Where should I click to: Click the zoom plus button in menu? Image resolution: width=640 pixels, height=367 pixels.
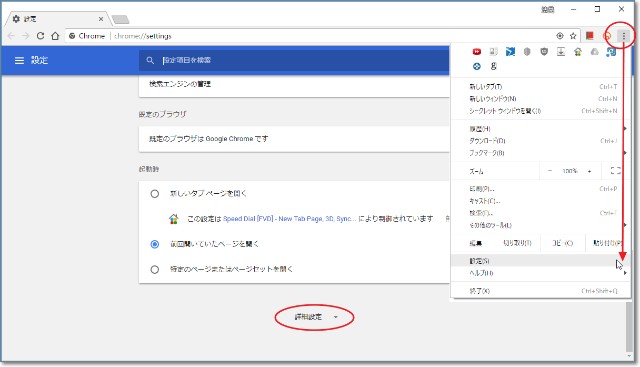(x=589, y=171)
